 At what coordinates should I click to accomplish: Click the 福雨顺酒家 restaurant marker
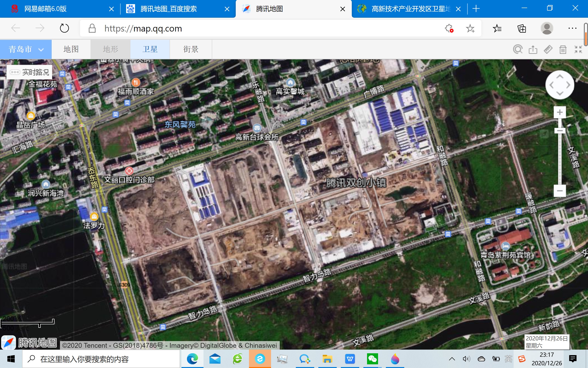(136, 82)
